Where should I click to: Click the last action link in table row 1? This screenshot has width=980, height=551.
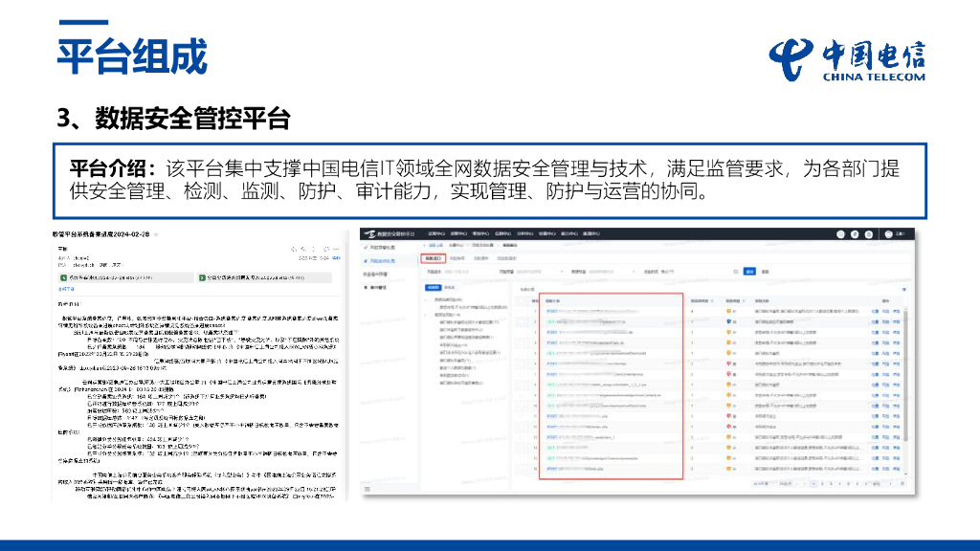[x=896, y=311]
